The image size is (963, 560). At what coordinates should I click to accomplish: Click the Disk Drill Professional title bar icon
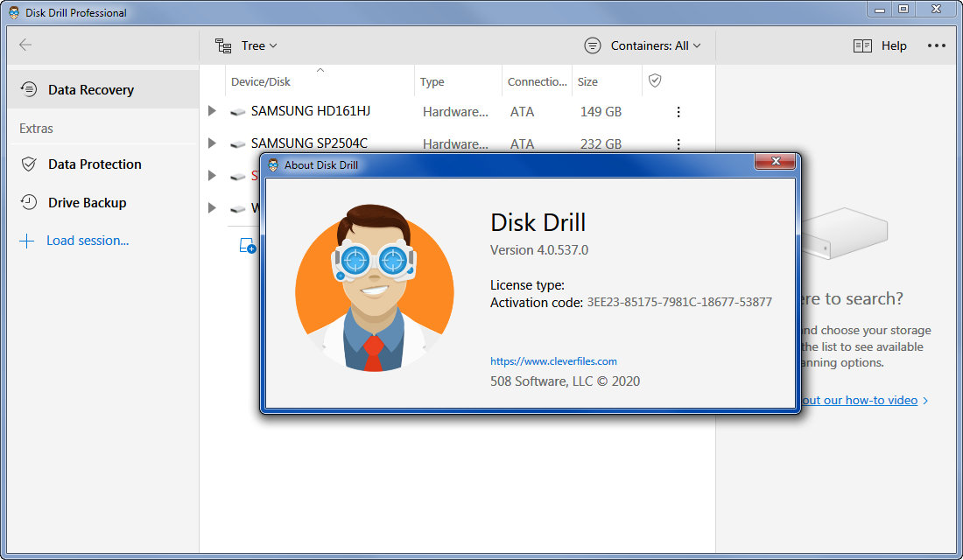[14, 12]
